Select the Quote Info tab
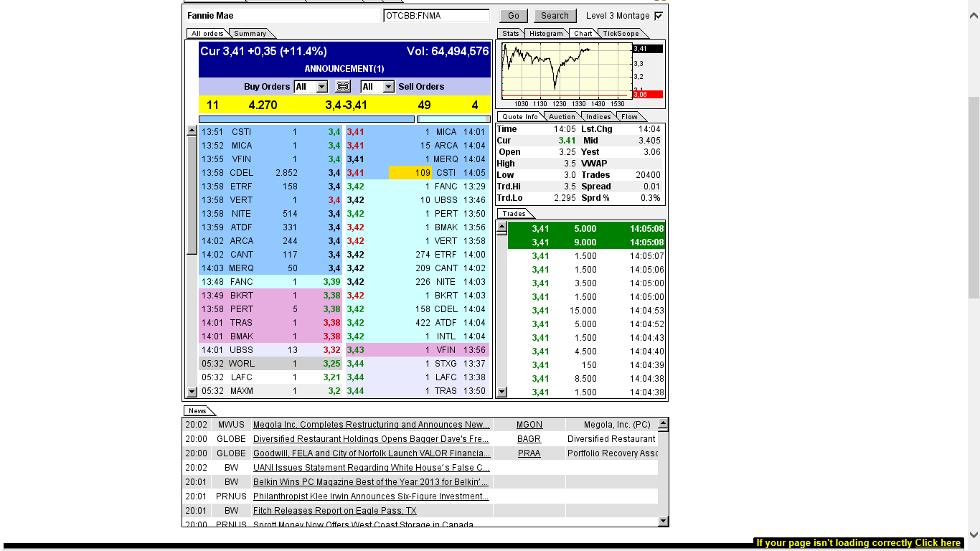Viewport: 980px width, 551px height. [x=520, y=116]
